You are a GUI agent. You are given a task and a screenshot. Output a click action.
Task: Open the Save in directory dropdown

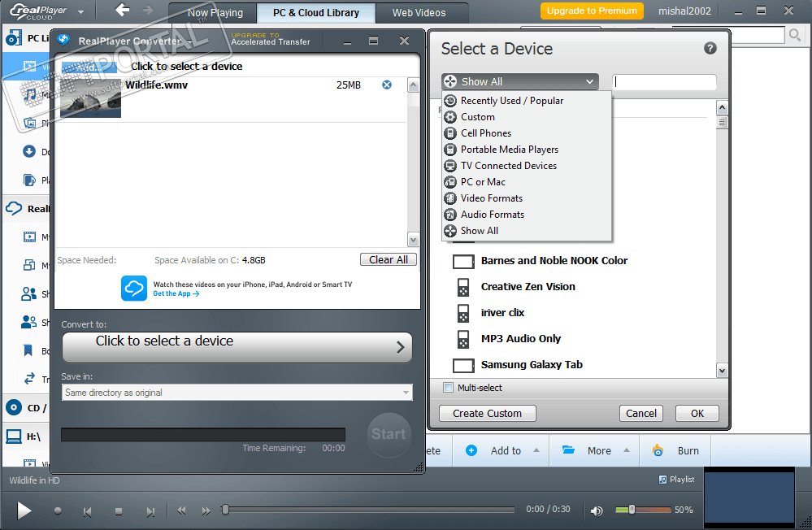point(237,392)
